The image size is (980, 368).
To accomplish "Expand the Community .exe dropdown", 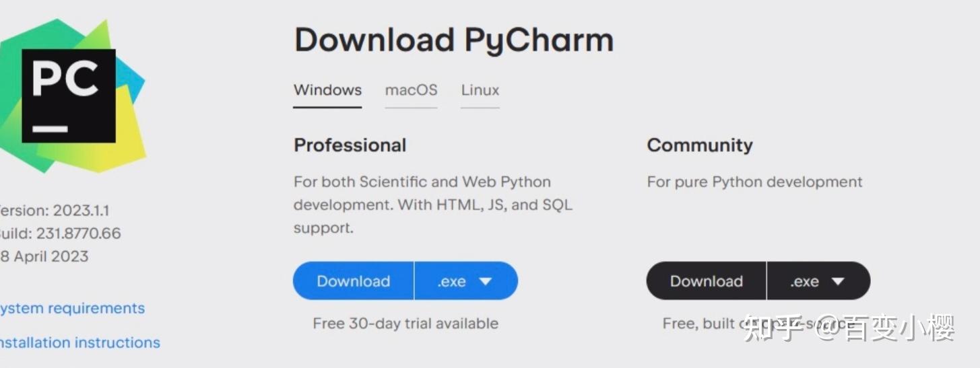I will [818, 281].
